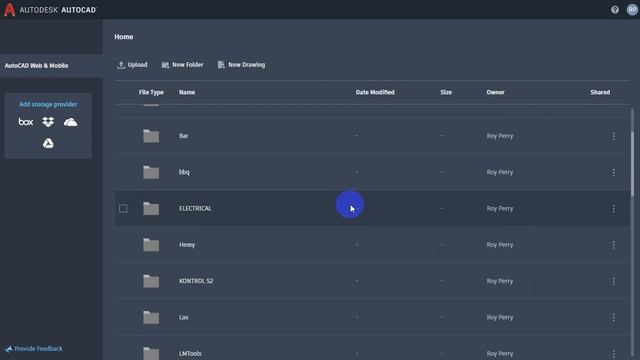Sort by Size column header

[x=446, y=92]
